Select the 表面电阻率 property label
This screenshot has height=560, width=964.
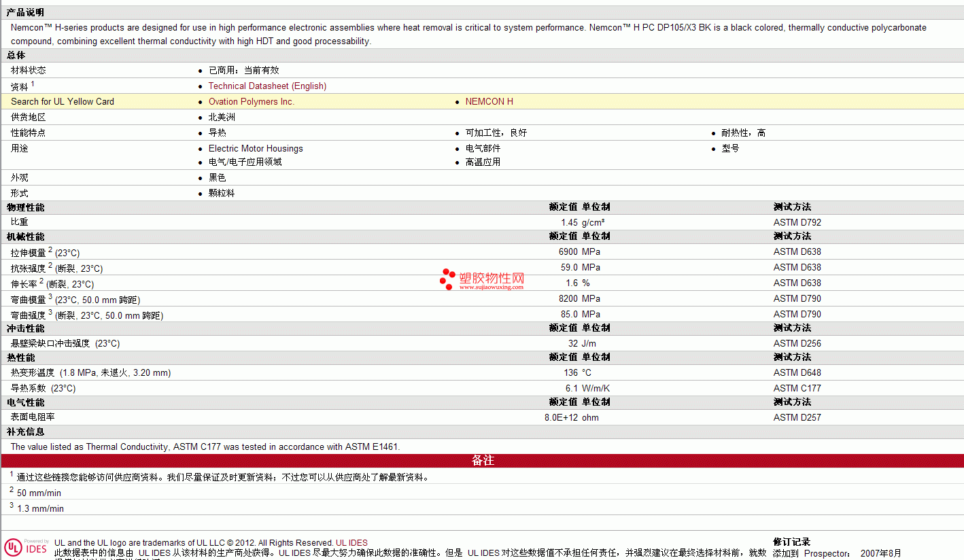(x=33, y=417)
